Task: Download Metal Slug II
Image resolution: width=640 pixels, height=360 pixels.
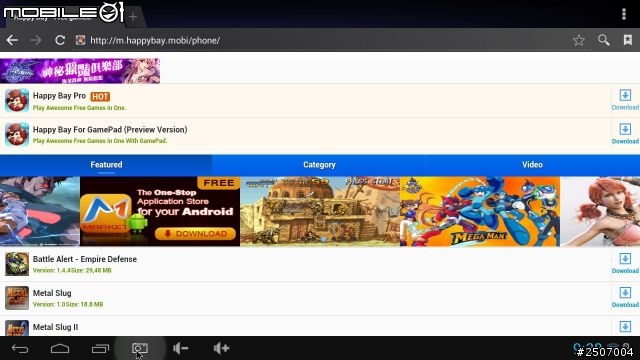Action: click(625, 327)
